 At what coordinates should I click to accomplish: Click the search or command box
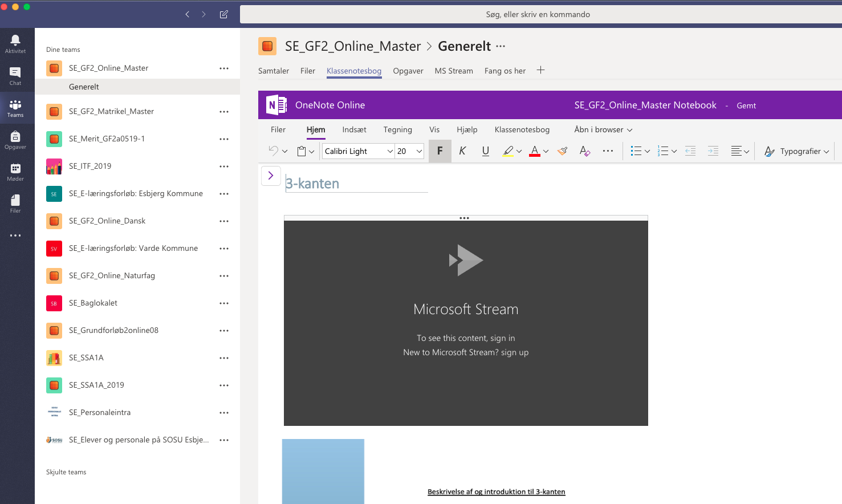click(540, 14)
